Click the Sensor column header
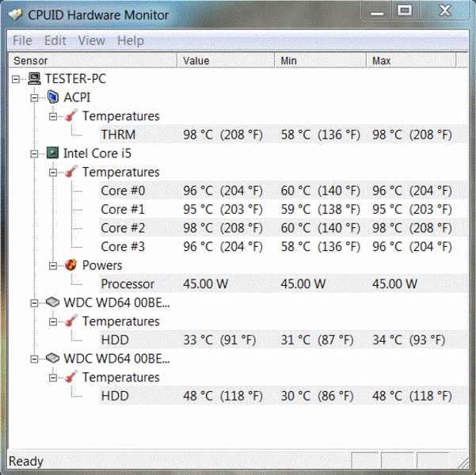Screen dimensions: 476x475 [93, 60]
